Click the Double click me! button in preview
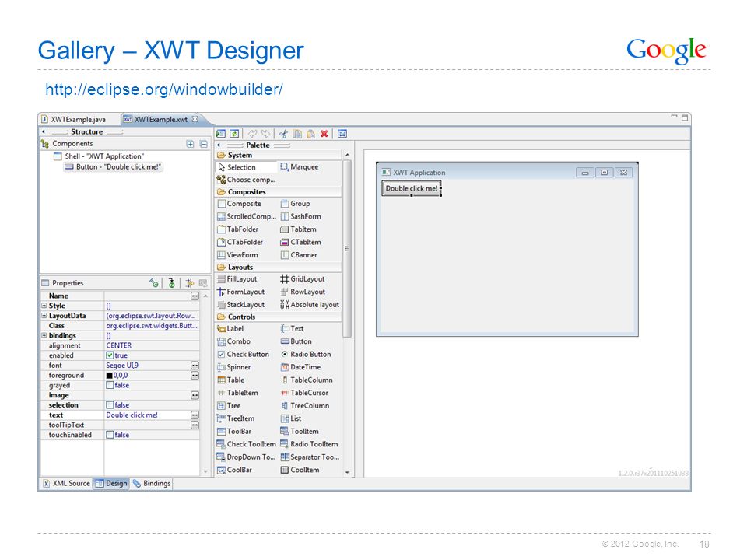The height and width of the screenshot is (560, 747). point(411,188)
